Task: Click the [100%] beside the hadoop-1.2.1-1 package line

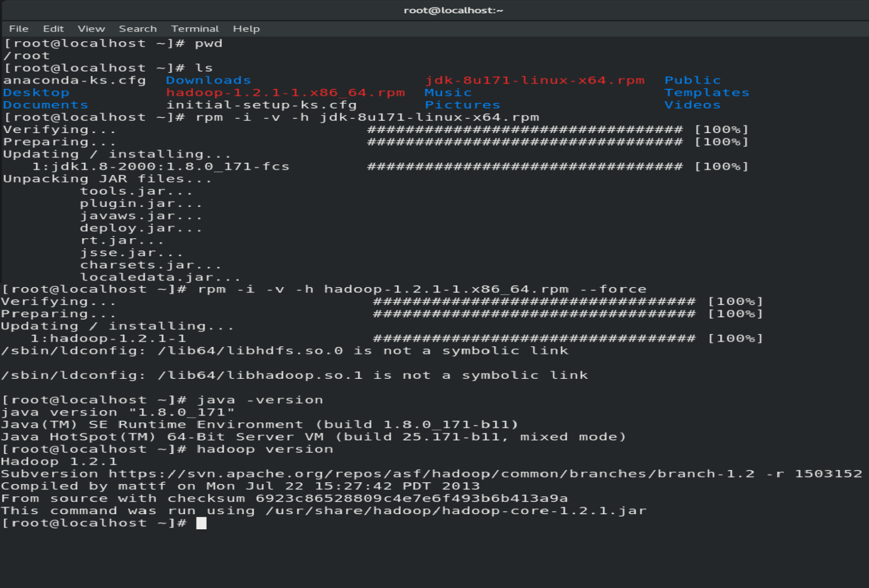Action: click(735, 338)
